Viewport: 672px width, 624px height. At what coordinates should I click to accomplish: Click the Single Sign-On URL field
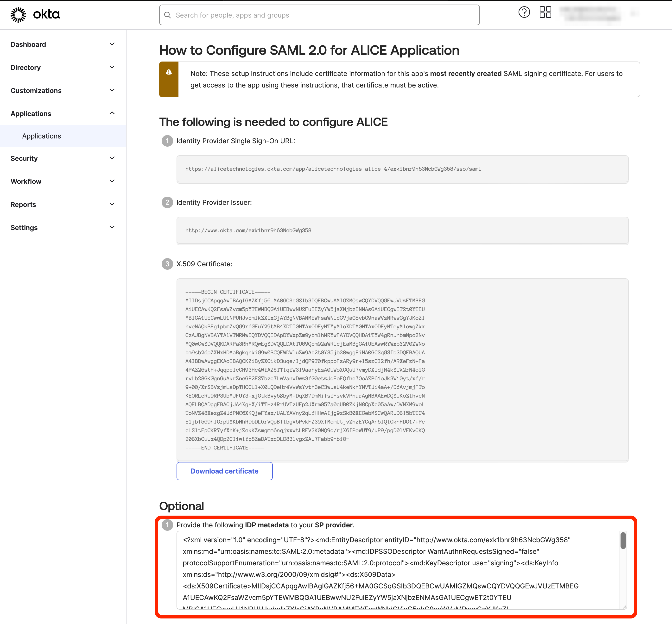coord(402,169)
